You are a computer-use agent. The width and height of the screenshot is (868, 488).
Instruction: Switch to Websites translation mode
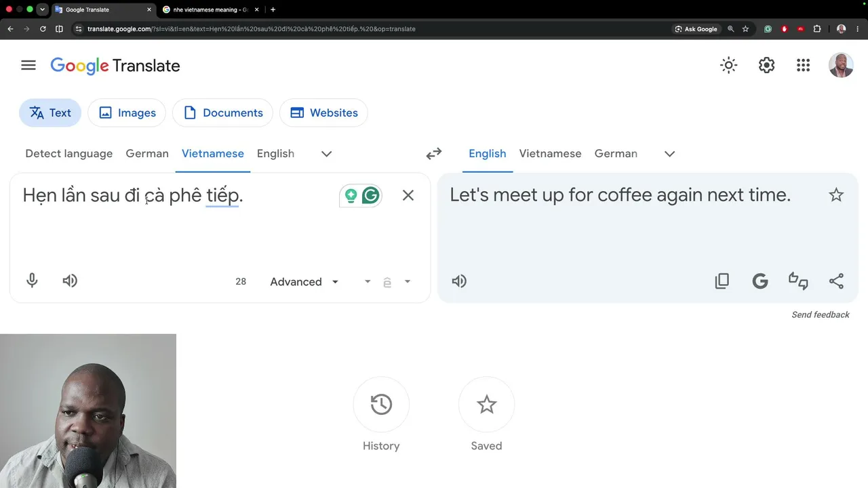pyautogui.click(x=323, y=113)
